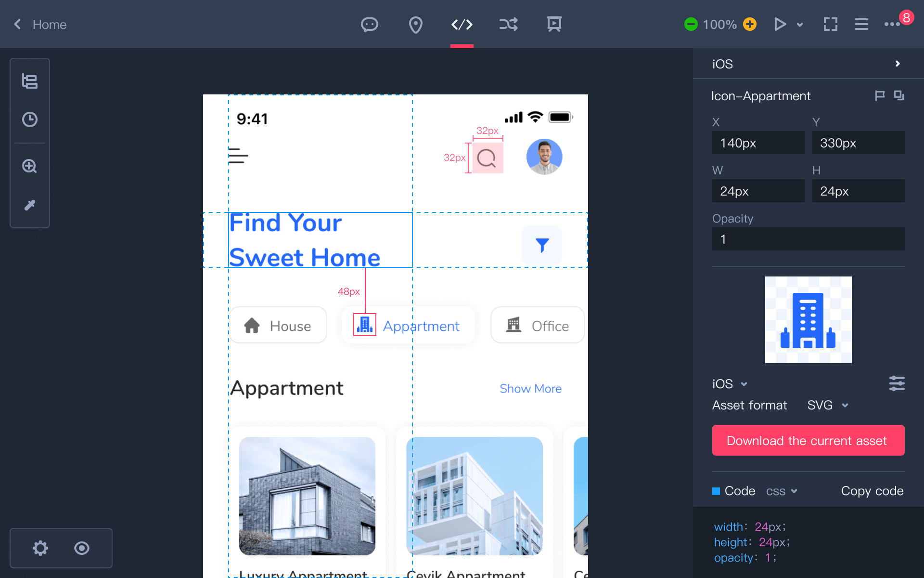This screenshot has width=924, height=578.
Task: Enter fullscreen view
Action: tap(830, 24)
